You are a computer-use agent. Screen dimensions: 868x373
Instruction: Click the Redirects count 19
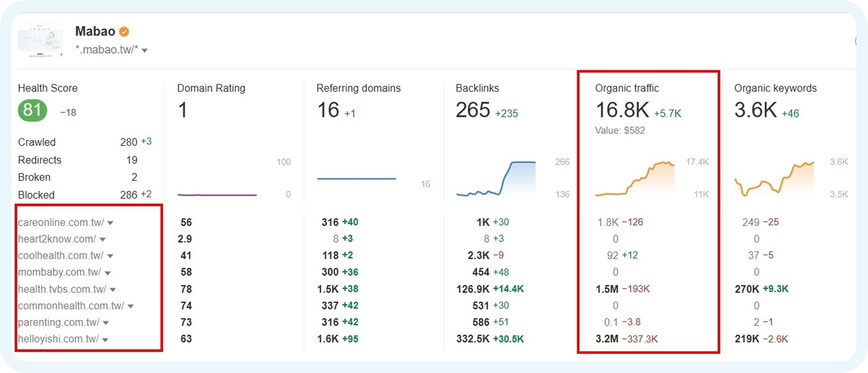[132, 160]
